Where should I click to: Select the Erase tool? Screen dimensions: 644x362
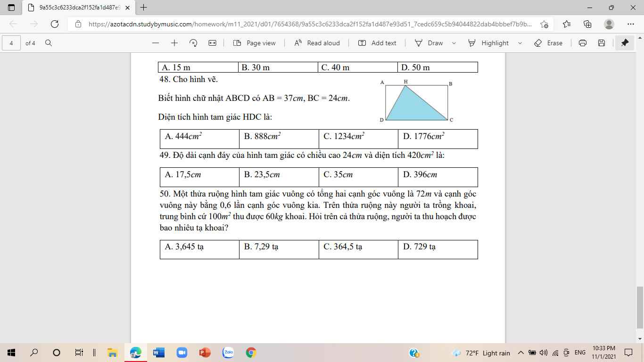tap(549, 43)
